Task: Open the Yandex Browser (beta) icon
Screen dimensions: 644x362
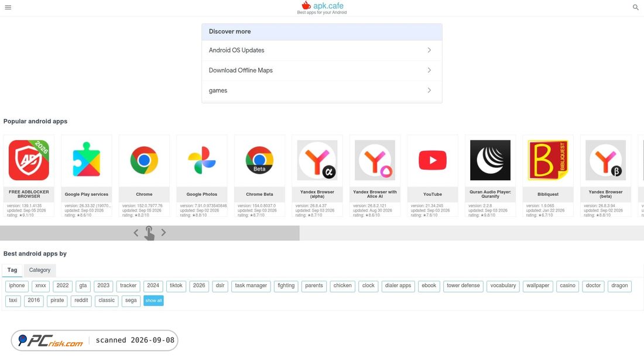Action: [x=606, y=160]
